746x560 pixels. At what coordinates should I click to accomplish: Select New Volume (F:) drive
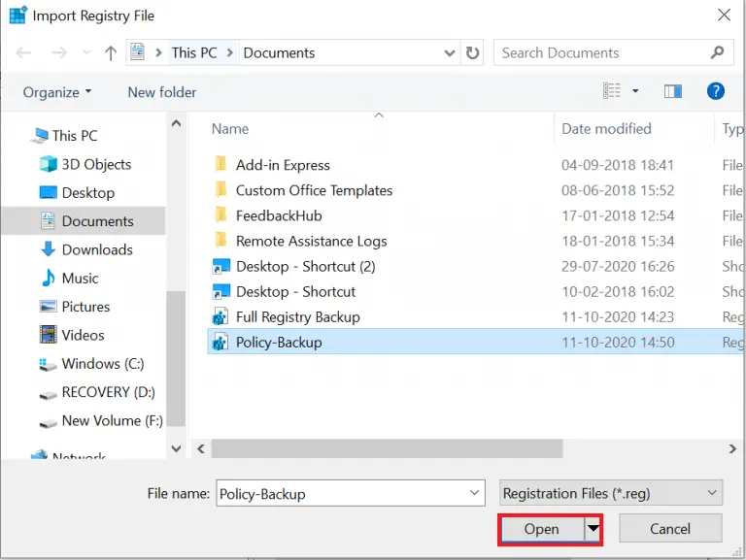pos(101,420)
